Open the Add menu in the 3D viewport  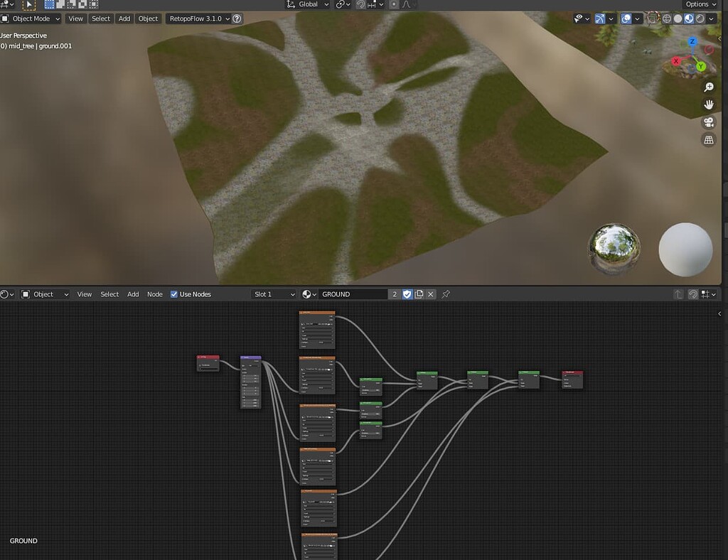(x=124, y=18)
